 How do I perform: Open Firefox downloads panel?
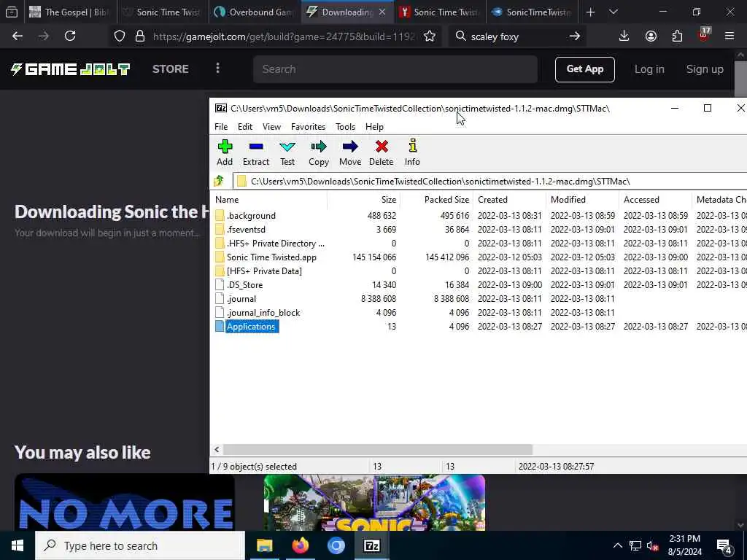624,36
